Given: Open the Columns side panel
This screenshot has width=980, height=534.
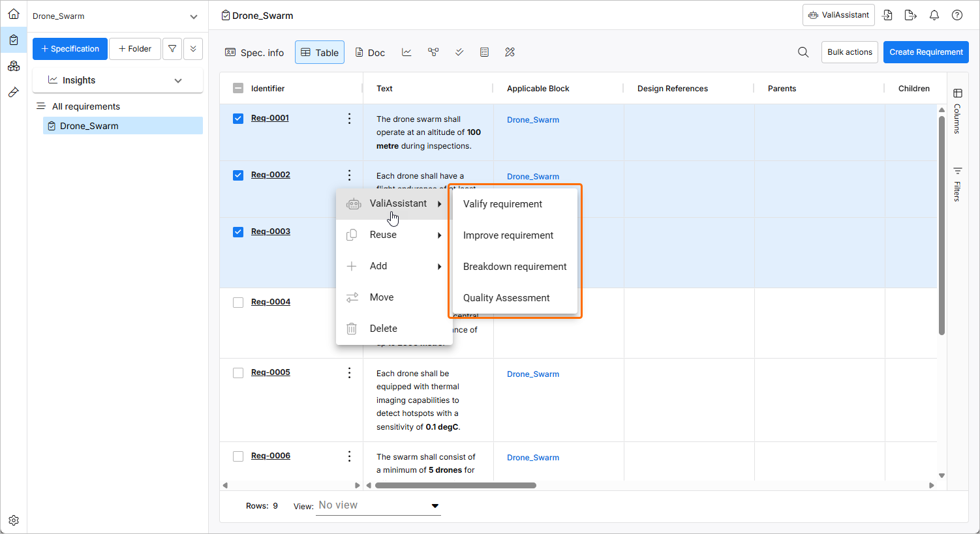Looking at the screenshot, I should (957, 110).
